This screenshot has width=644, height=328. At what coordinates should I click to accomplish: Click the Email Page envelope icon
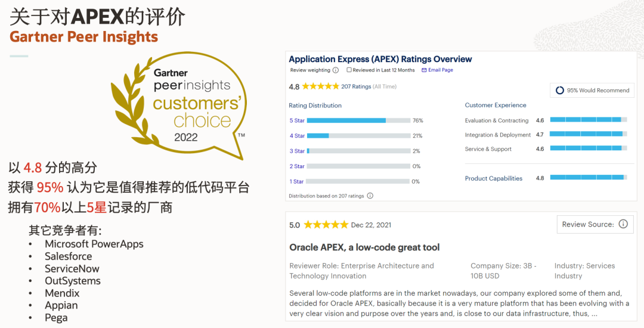(425, 70)
